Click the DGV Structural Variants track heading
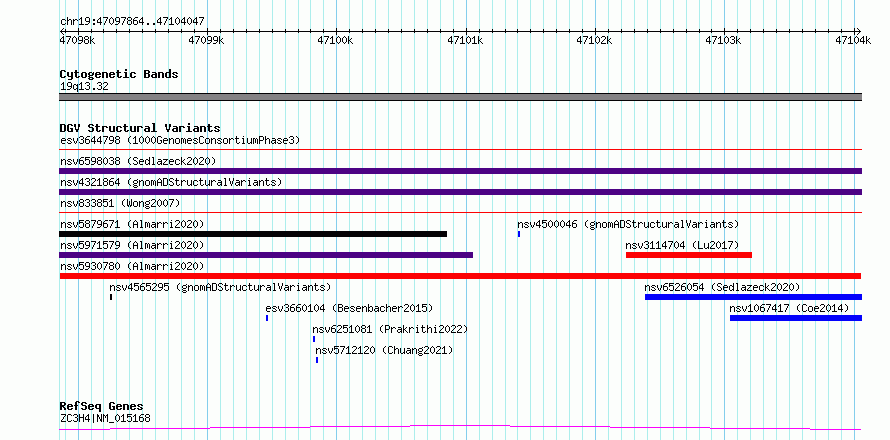 (x=140, y=128)
